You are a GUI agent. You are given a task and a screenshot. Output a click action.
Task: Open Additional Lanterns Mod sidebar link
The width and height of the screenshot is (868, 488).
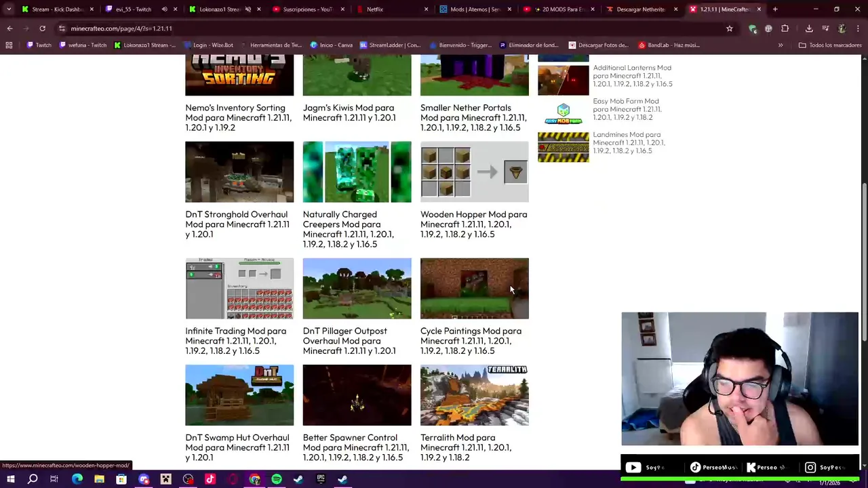[633, 76]
